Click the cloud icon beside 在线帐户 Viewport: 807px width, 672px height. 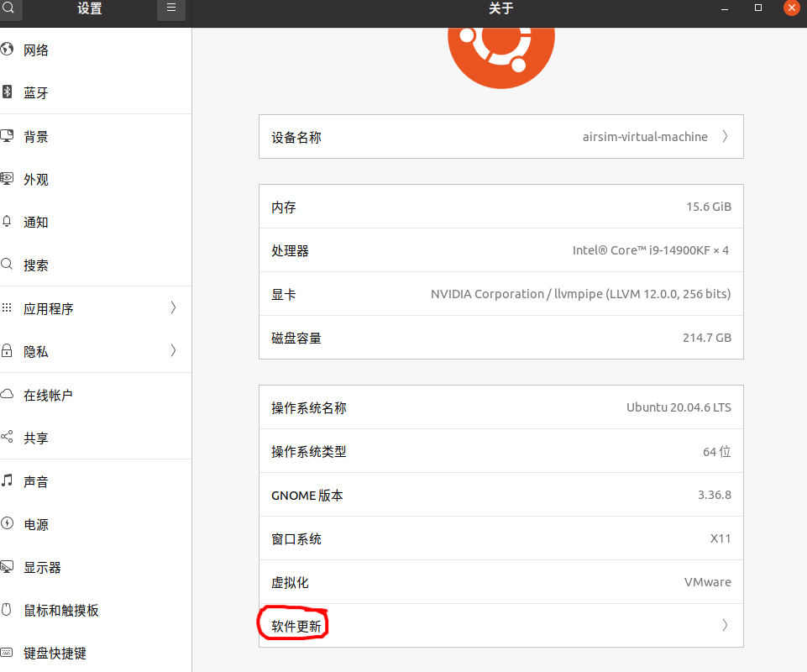[x=7, y=395]
